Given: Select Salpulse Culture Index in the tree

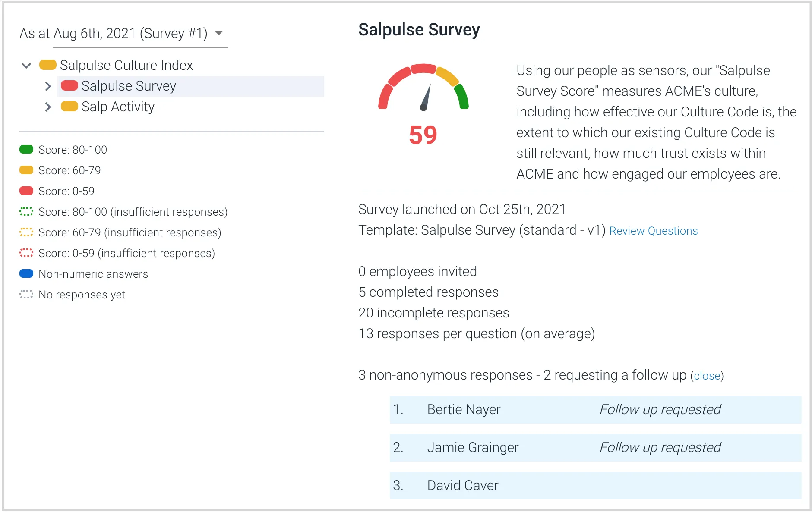Looking at the screenshot, I should [126, 65].
